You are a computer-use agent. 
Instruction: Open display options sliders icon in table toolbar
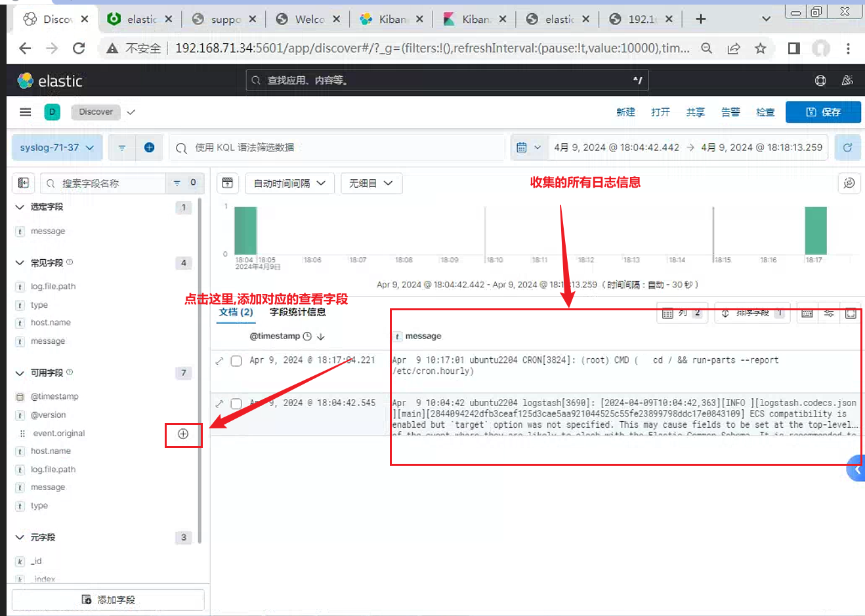coord(829,313)
